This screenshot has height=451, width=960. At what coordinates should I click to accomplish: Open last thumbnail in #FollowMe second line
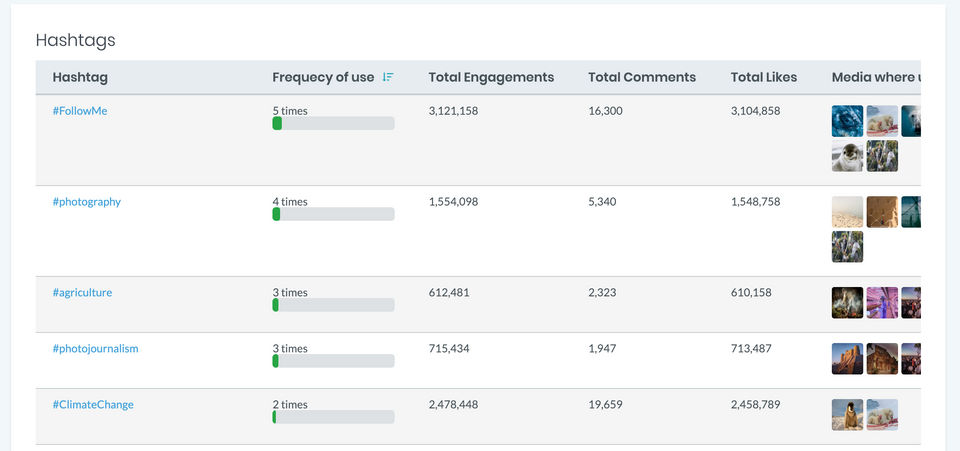(x=882, y=156)
